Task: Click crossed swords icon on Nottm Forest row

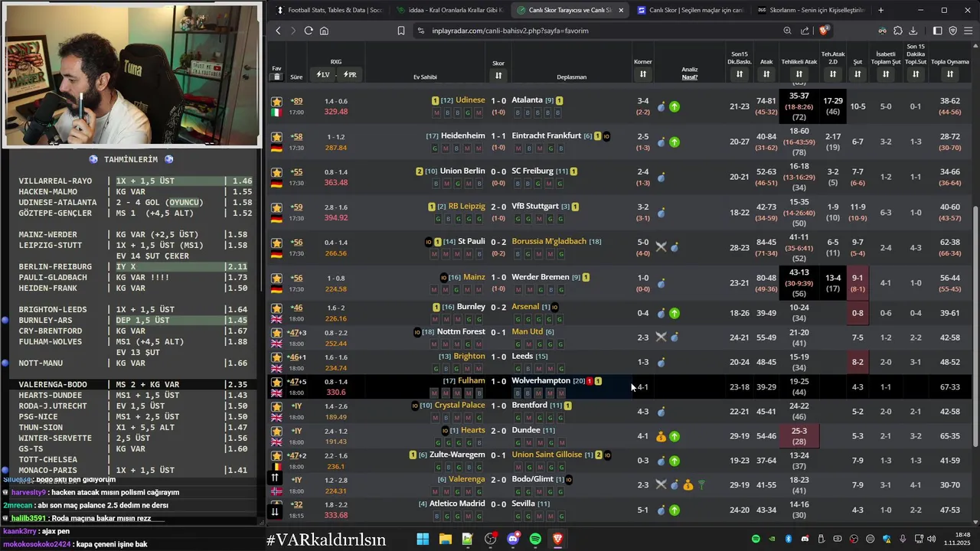Action: [x=661, y=337]
